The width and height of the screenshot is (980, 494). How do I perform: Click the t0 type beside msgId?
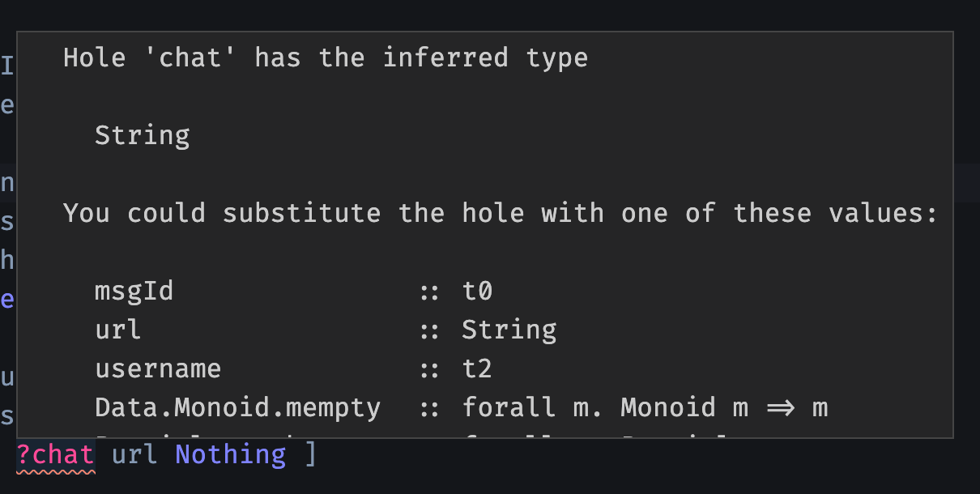coord(478,291)
